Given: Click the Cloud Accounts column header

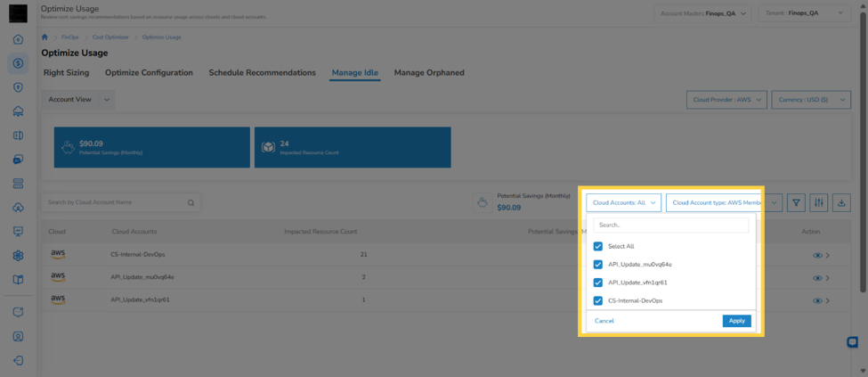Looking at the screenshot, I should click(x=134, y=231).
